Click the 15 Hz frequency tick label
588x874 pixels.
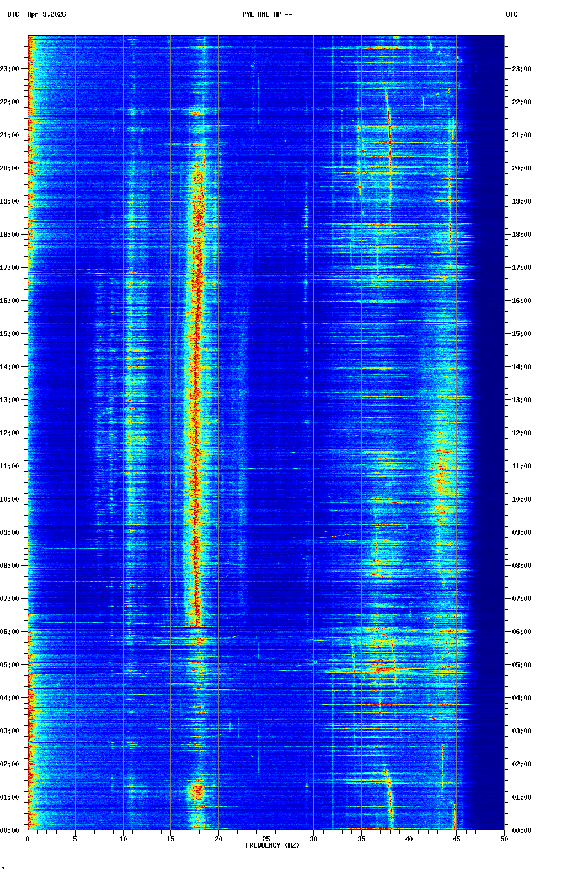[x=170, y=839]
